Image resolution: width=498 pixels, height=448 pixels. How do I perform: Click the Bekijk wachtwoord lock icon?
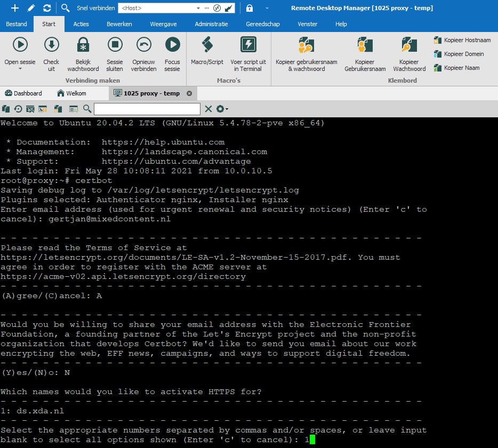pos(83,44)
